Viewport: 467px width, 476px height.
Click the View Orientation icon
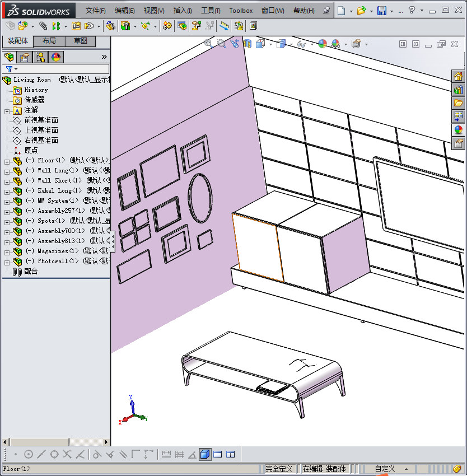point(260,44)
